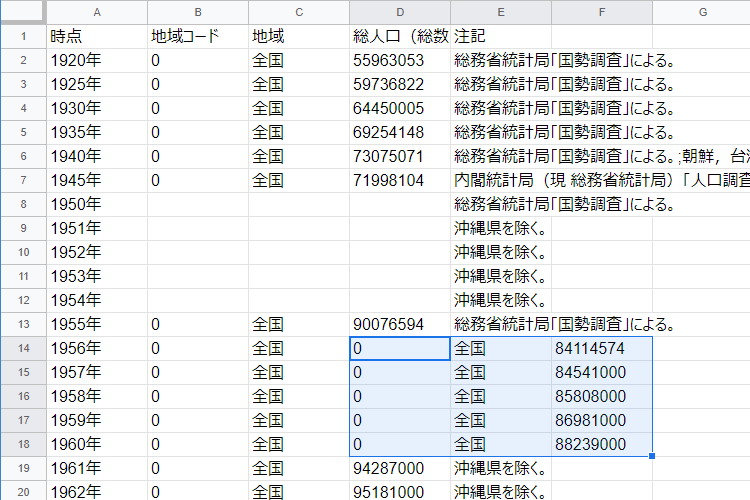Click cell '地域コード' header
This screenshot has height=500, width=750.
click(x=198, y=36)
